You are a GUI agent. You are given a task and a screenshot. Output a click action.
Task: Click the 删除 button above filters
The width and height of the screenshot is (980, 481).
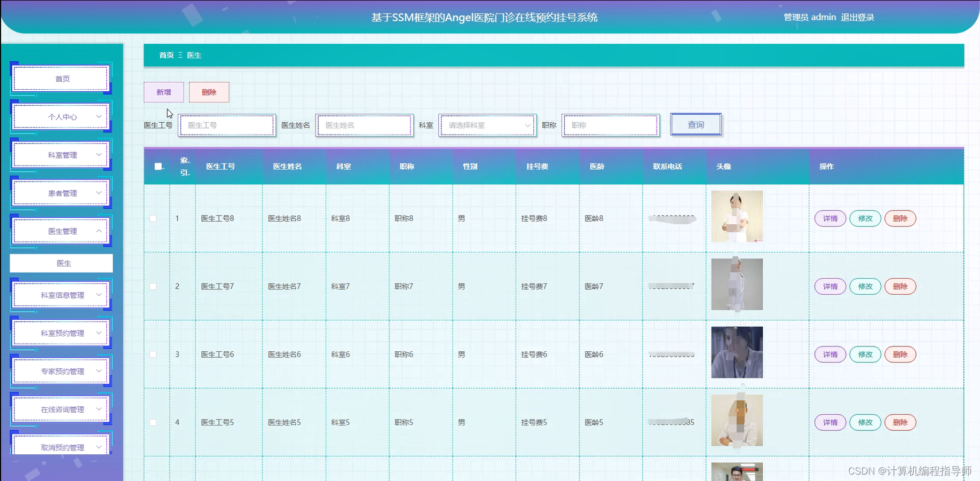click(209, 92)
